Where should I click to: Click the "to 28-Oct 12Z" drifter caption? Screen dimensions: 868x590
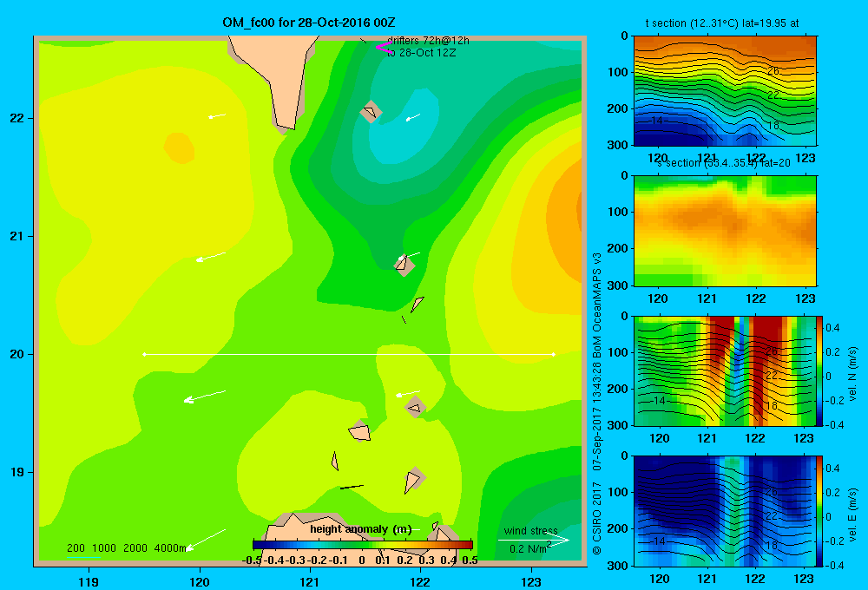coord(421,53)
